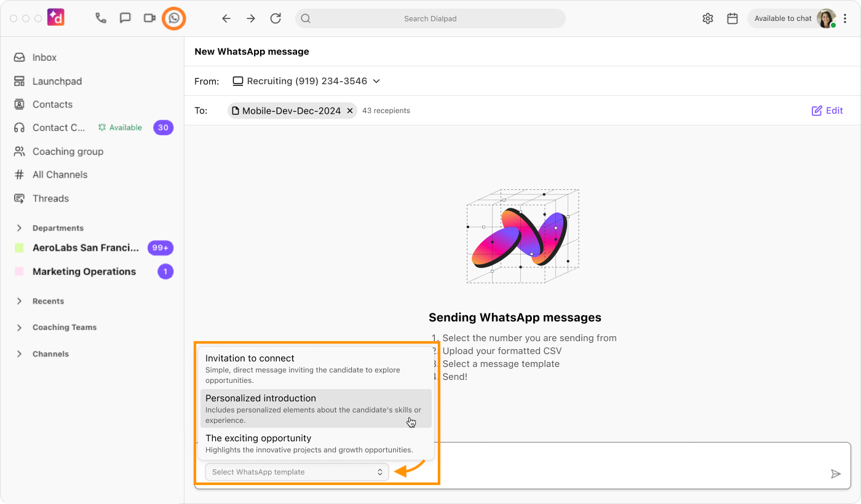Click the Dialpad logo

pyautogui.click(x=56, y=18)
